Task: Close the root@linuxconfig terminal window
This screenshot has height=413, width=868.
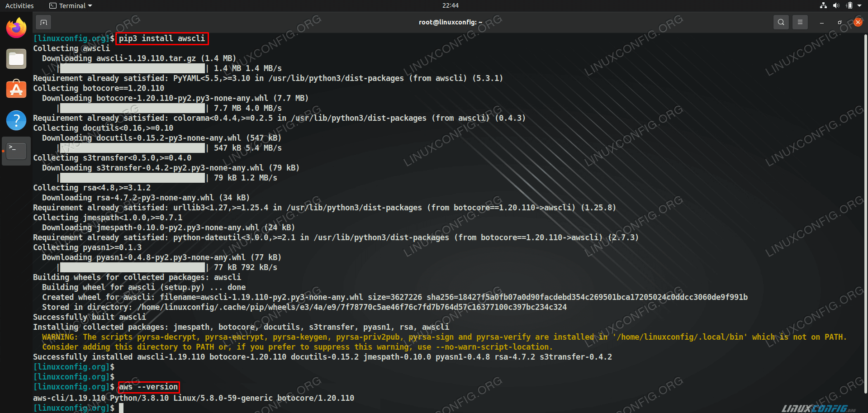Action: pyautogui.click(x=858, y=22)
